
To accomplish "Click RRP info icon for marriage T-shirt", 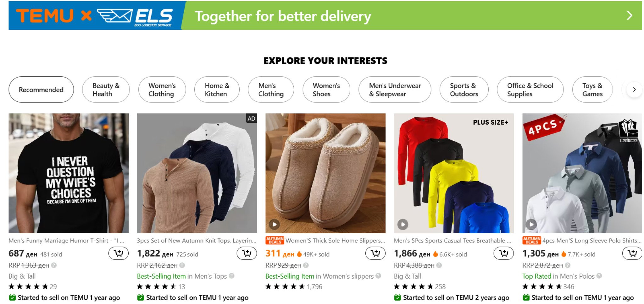I will point(54,265).
